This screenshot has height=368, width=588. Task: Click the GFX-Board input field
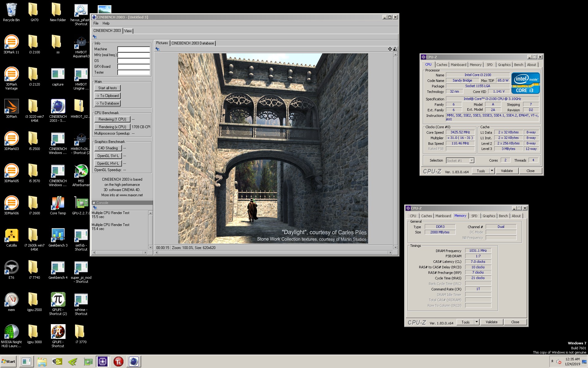134,67
